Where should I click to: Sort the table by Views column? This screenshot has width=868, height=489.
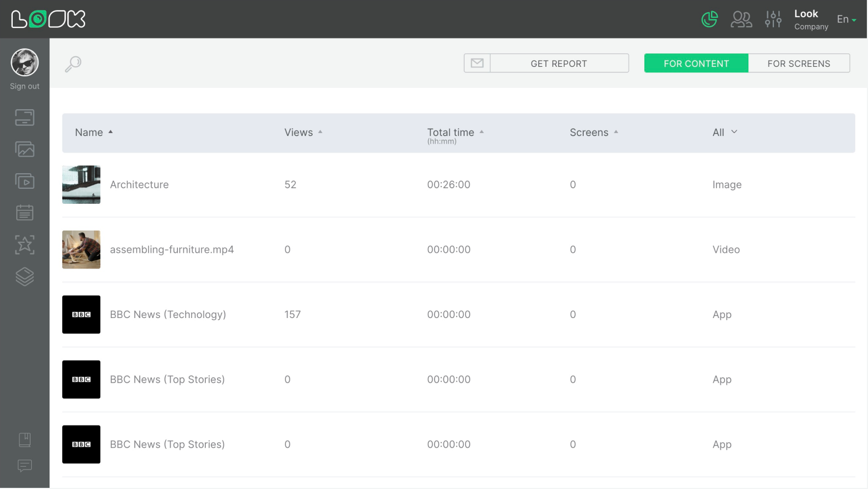[x=303, y=133]
